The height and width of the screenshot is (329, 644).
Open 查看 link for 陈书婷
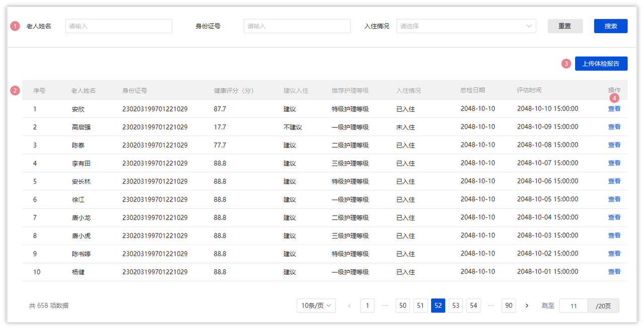[x=614, y=254]
